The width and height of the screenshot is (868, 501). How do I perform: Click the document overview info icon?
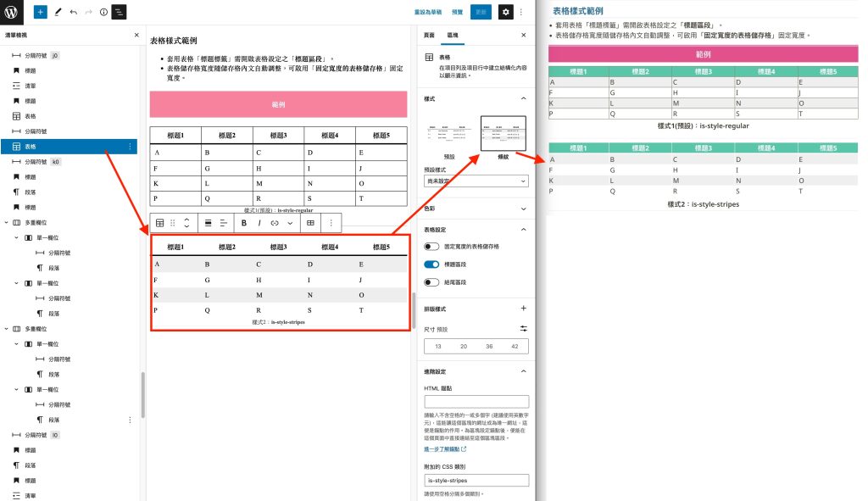pos(103,12)
